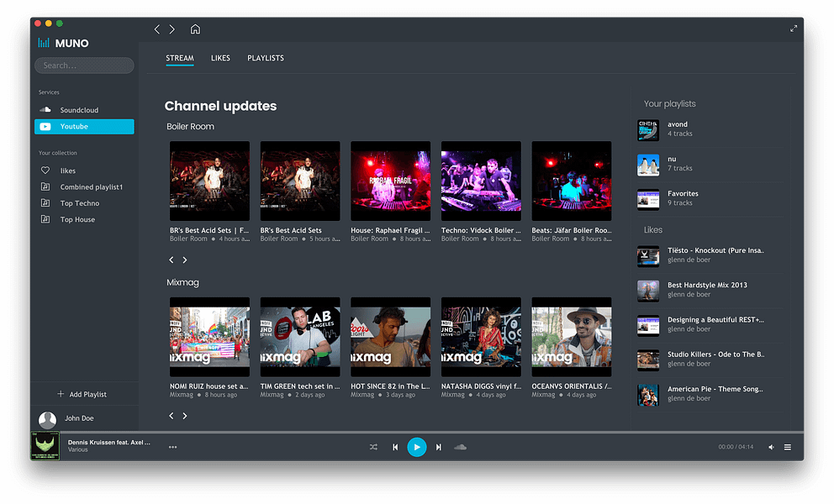Screen dimensions: 834x504
Task: Open the Top House playlist
Action: click(84, 219)
